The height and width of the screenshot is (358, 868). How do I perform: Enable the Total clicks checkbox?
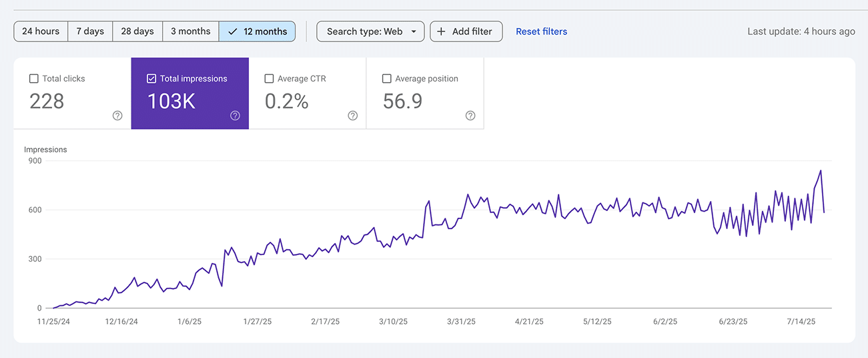pyautogui.click(x=34, y=79)
